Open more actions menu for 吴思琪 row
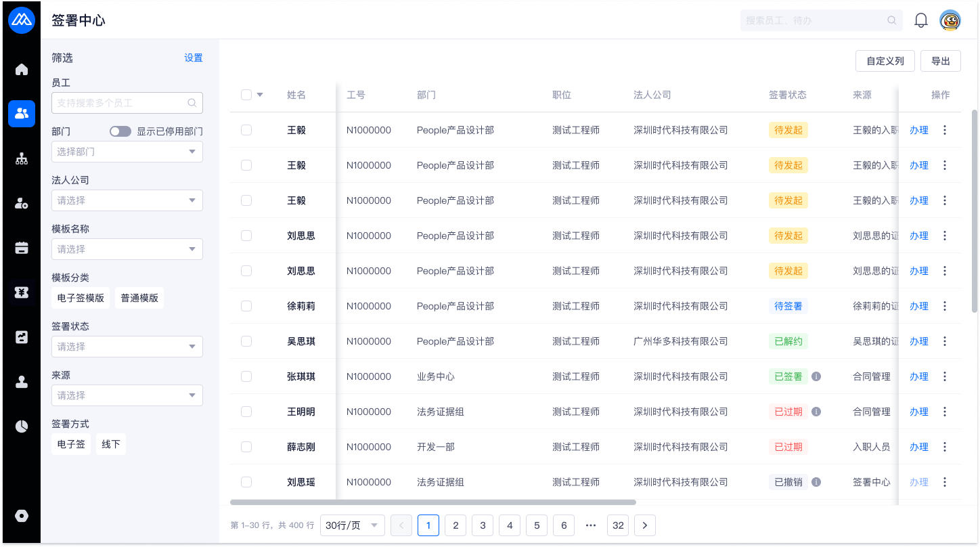The image size is (980, 547). (945, 341)
